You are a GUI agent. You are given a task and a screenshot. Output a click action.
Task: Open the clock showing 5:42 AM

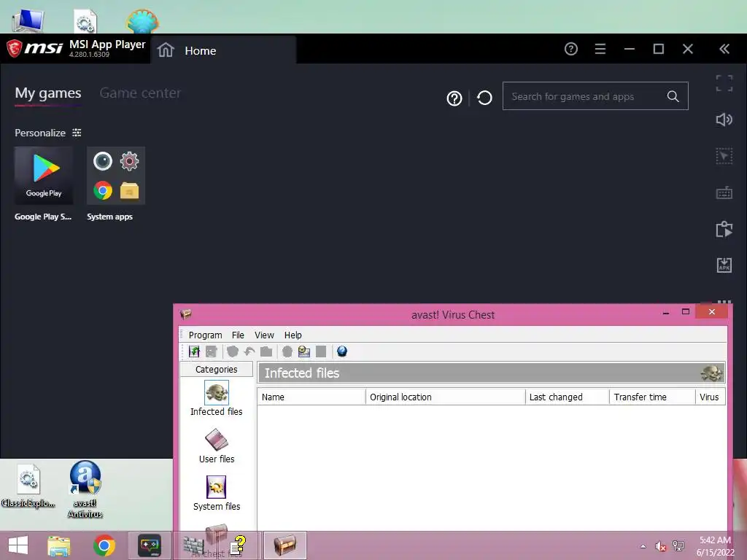(x=715, y=546)
